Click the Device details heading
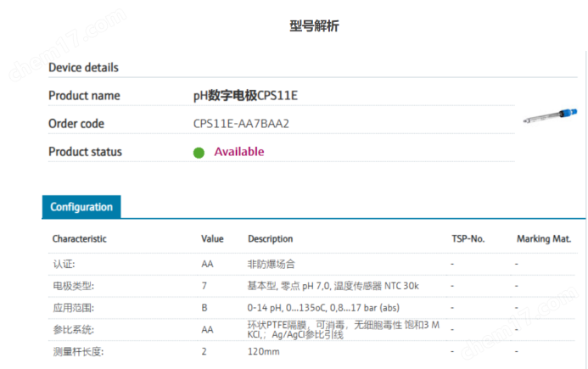The image size is (588, 369). [x=84, y=68]
